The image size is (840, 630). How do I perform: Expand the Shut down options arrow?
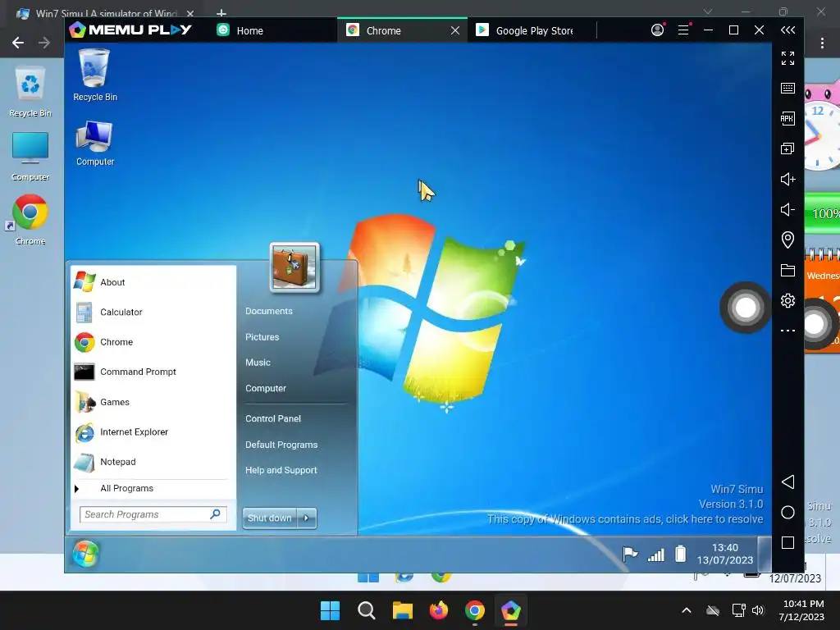click(x=307, y=518)
